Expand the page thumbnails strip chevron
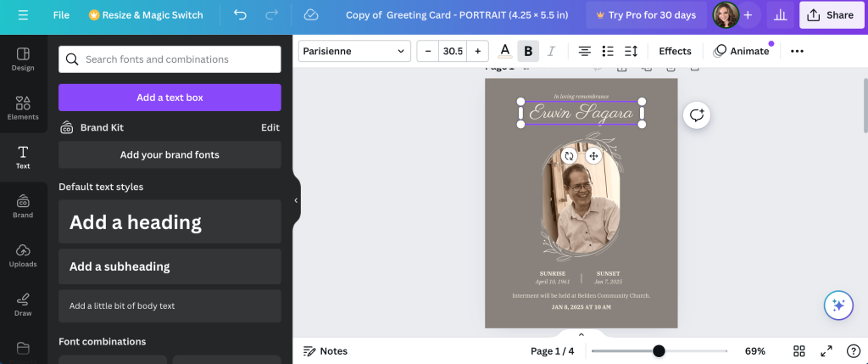The height and width of the screenshot is (364, 868). [x=581, y=334]
